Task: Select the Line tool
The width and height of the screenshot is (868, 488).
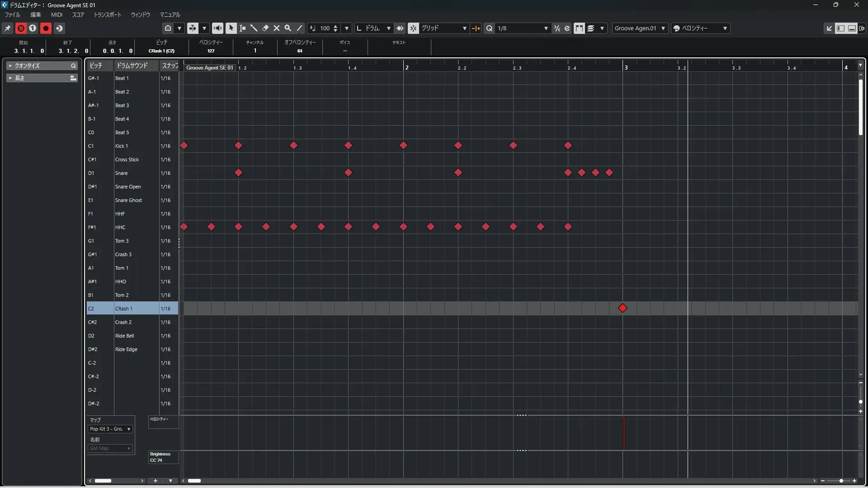Action: pyautogui.click(x=299, y=28)
